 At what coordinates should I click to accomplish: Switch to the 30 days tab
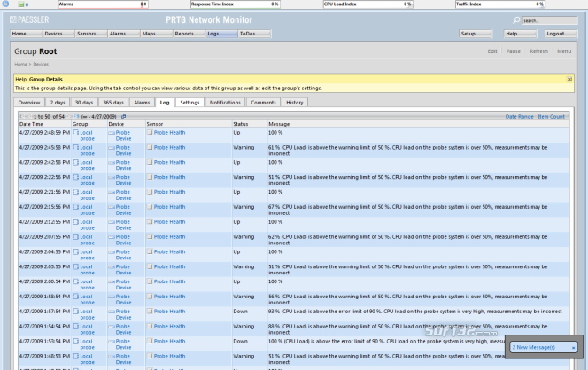[84, 103]
